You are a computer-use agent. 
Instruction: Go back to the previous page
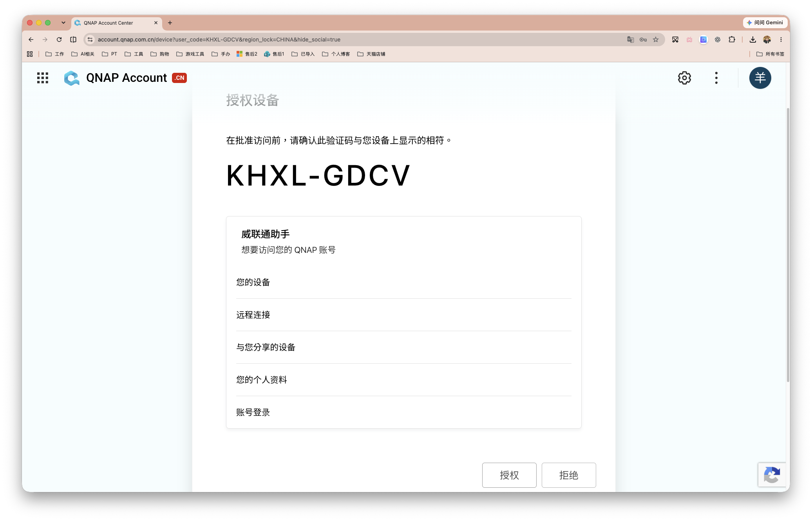coord(31,40)
